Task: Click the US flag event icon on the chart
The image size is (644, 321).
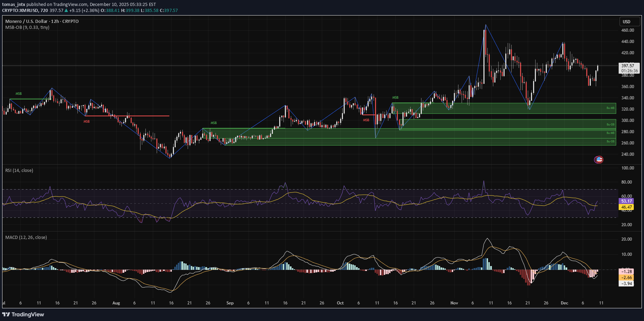Action: coord(599,159)
